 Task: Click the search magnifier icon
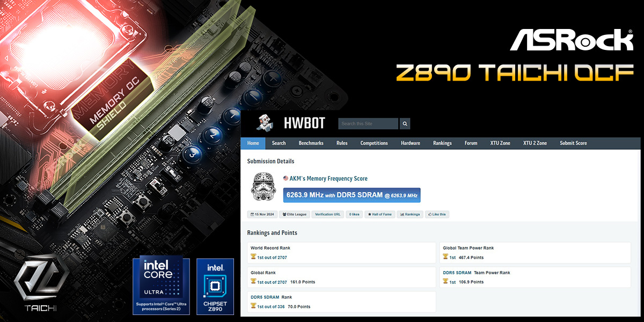[405, 123]
